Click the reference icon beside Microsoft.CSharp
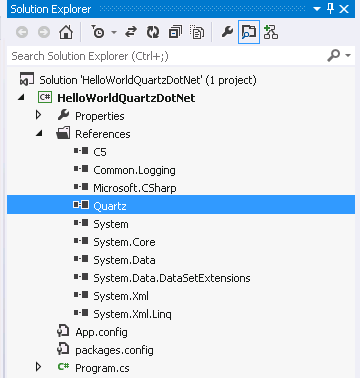 tap(81, 187)
